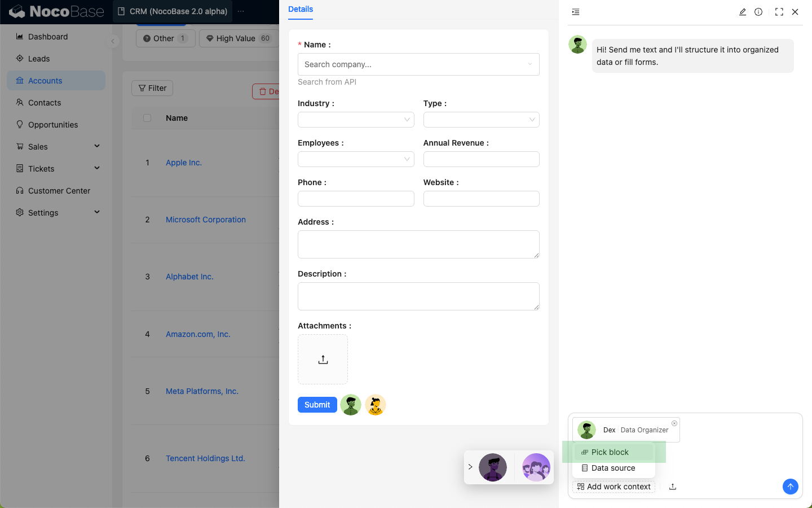Toggle the chat conversation list icon
The image size is (812, 508).
[576, 12]
